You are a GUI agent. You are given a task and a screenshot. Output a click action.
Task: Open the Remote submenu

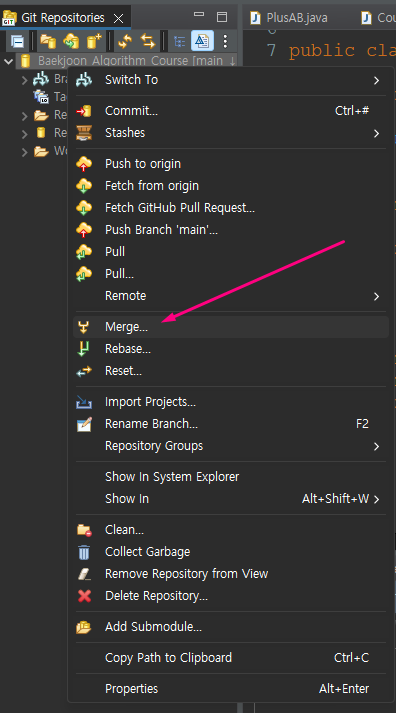click(231, 296)
